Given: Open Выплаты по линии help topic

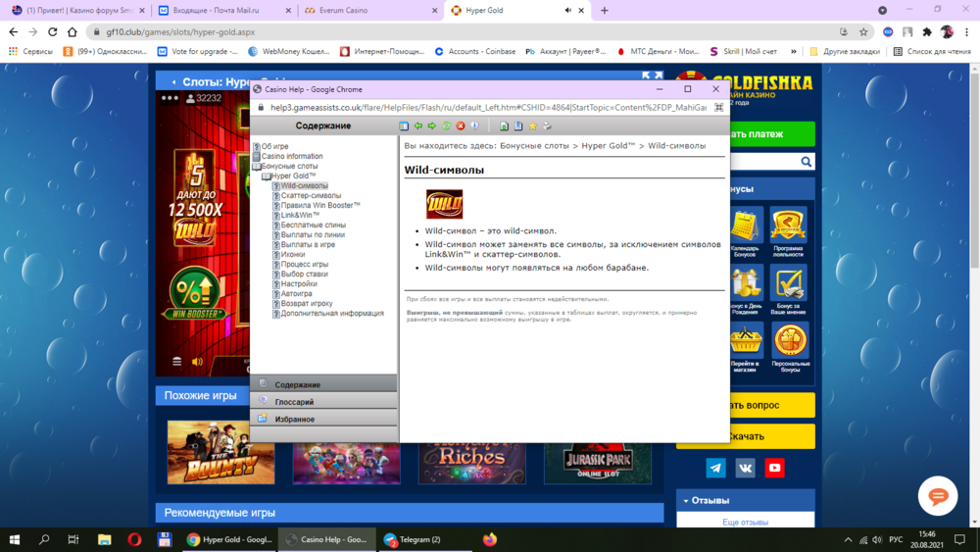Looking at the screenshot, I should (313, 235).
